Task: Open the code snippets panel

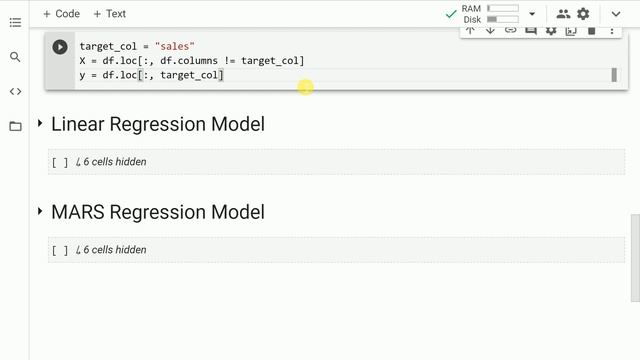Action: [15, 91]
